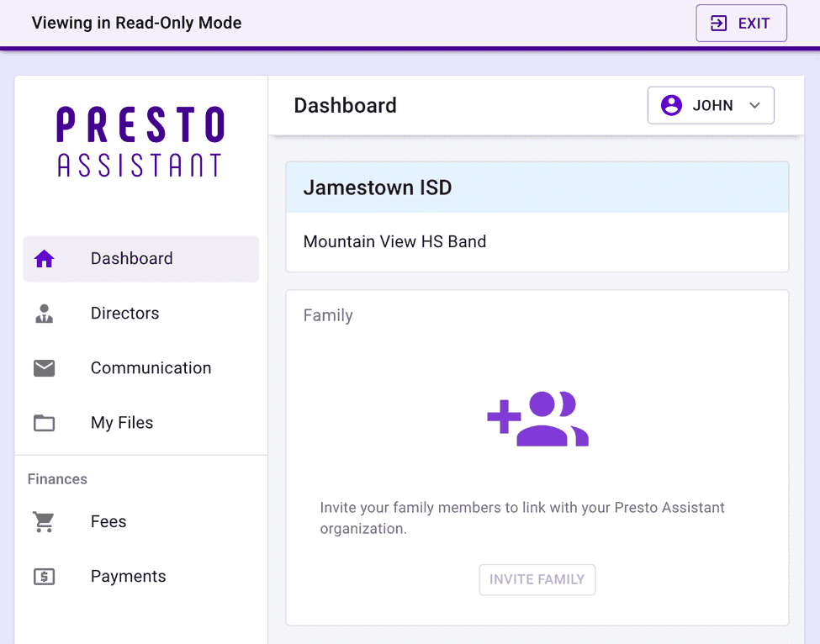Click the Payments dollar sign icon
This screenshot has width=820, height=644.
(44, 577)
